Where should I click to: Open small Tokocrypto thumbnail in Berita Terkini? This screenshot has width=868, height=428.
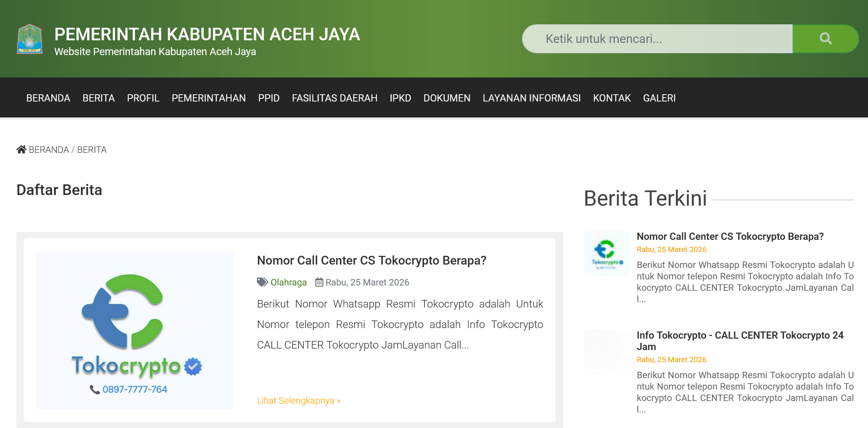pos(606,254)
